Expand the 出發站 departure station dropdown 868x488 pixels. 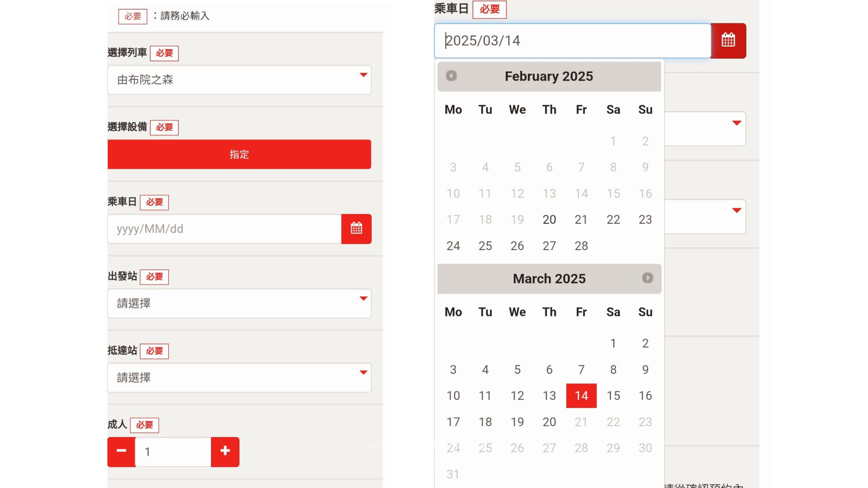239,303
